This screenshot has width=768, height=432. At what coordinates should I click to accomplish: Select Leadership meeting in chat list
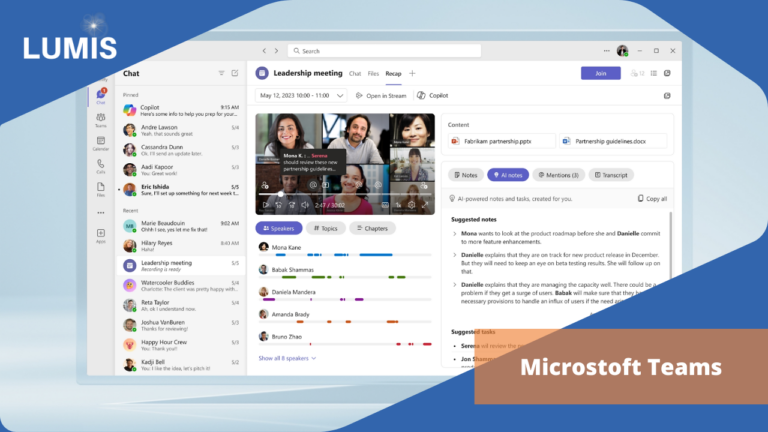(181, 266)
